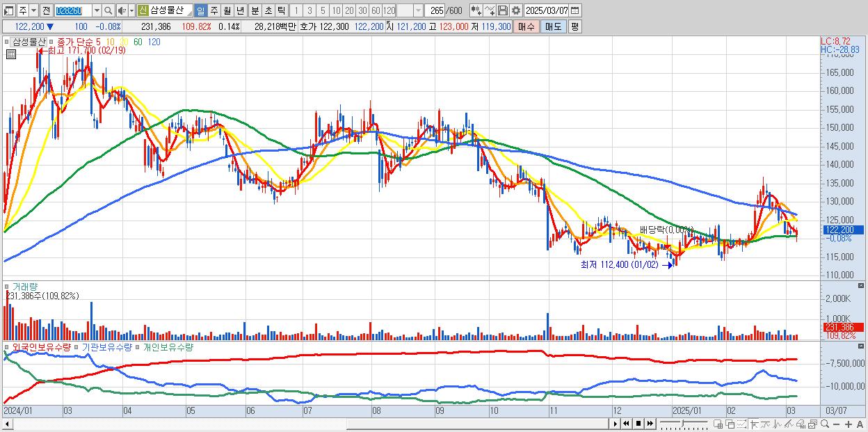
Task: Click the 최고 171,700 (02/19) annotation
Action: coord(86,51)
